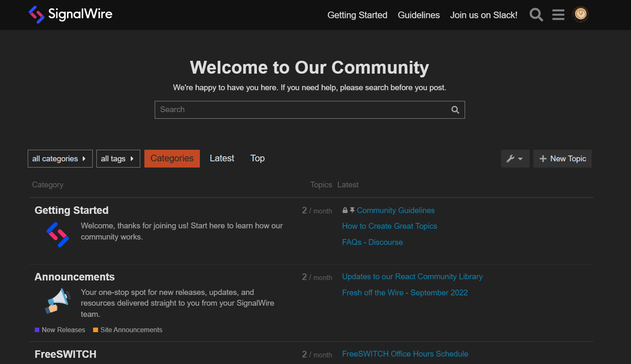Click the Category column header
The height and width of the screenshot is (364, 631).
coord(48,185)
